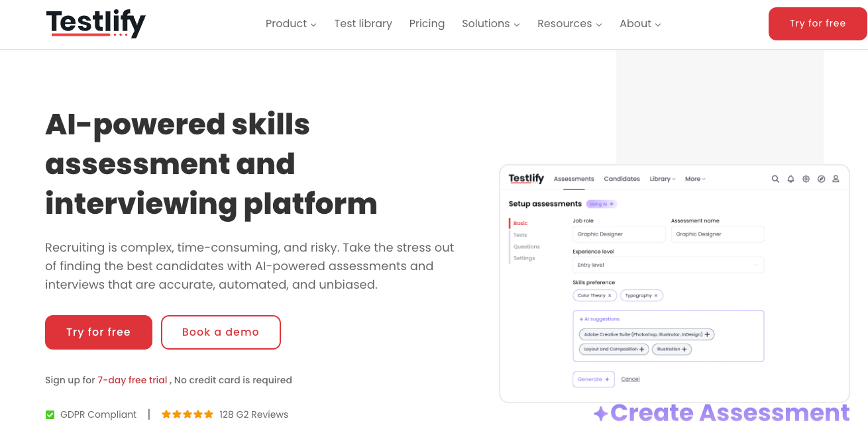Go to the Test library page
The image size is (868, 431).
coord(363,24)
